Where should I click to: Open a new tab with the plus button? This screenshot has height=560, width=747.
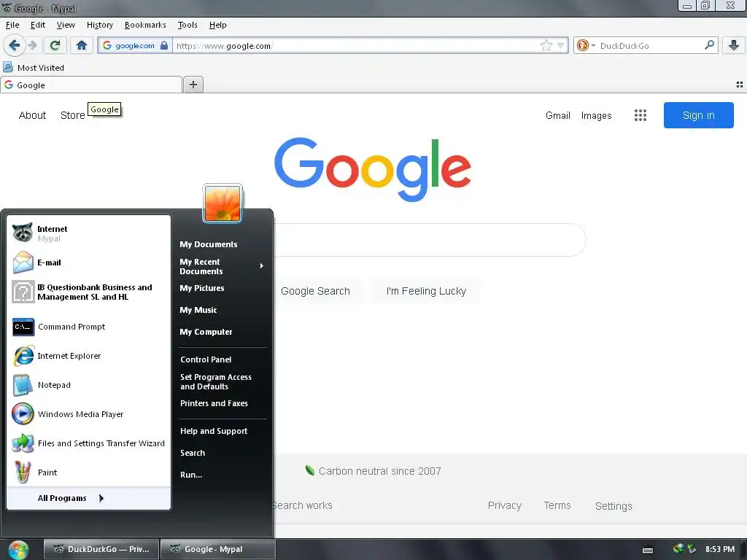click(x=193, y=85)
